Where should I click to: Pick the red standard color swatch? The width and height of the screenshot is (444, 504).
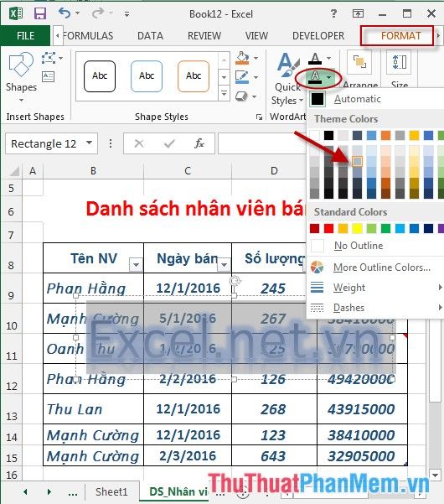click(328, 229)
